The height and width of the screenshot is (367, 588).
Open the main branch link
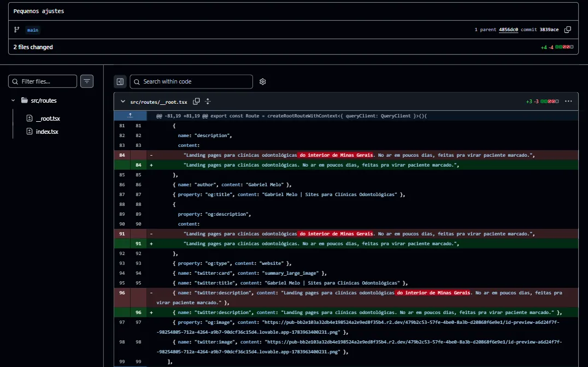click(33, 30)
